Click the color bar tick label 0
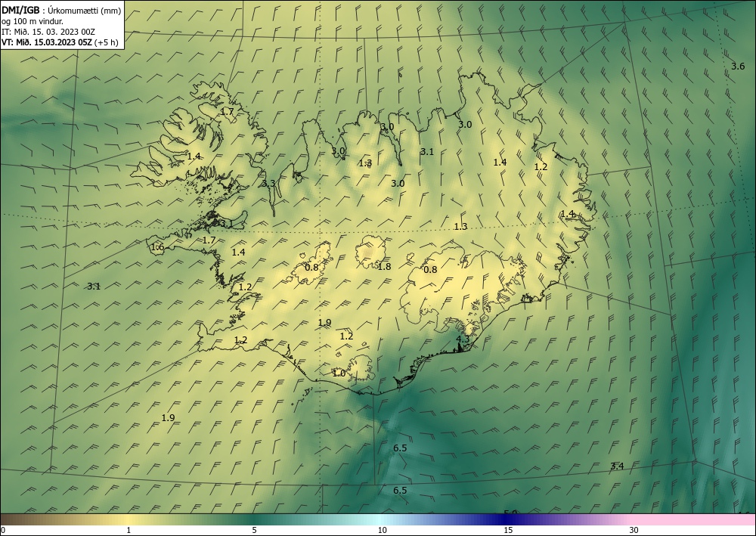This screenshot has height=536, width=756. coord(3,531)
